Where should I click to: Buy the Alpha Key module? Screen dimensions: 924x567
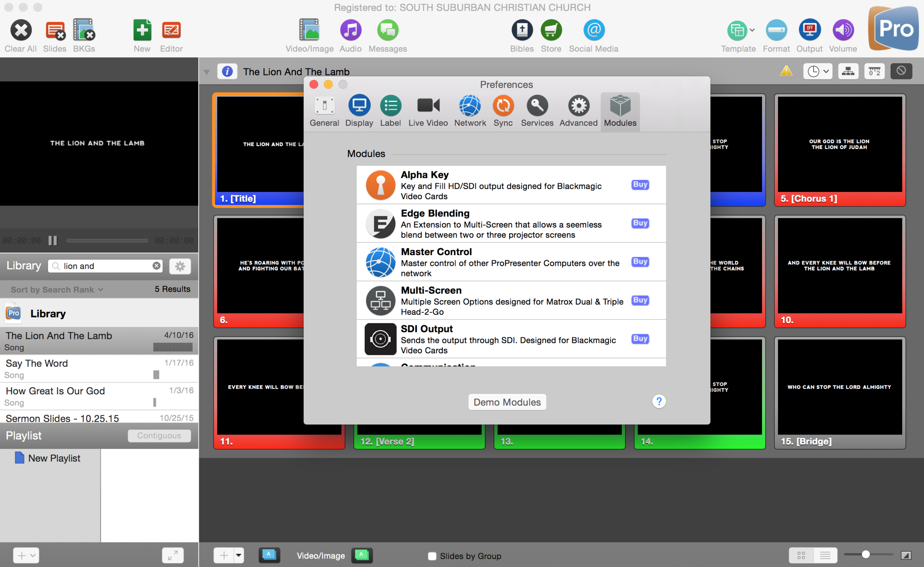640,185
